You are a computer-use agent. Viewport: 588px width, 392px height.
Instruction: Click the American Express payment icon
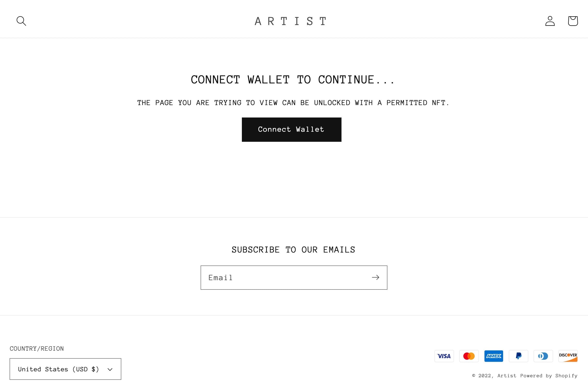tap(494, 356)
